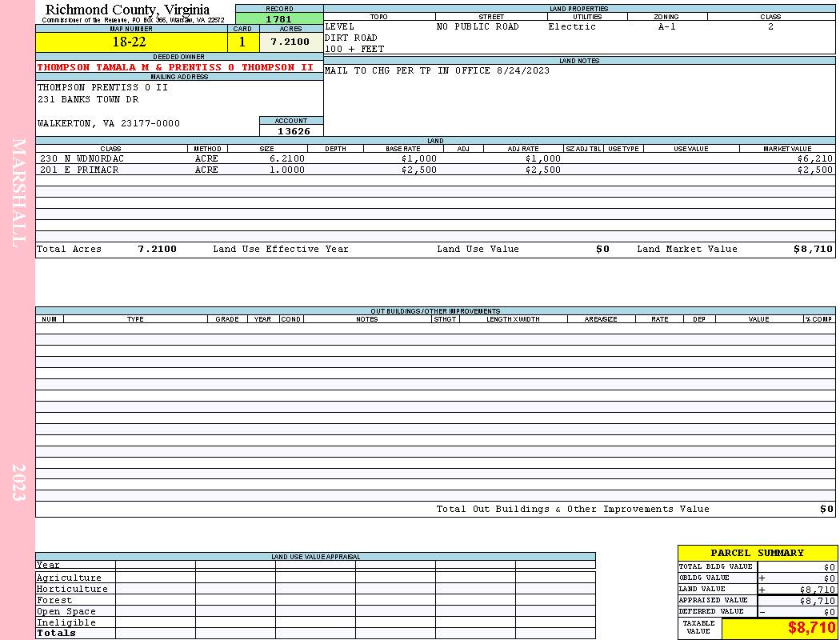Click the Total Acres 7.2100 value
Image resolution: width=840 pixels, height=640 pixels.
(x=157, y=249)
